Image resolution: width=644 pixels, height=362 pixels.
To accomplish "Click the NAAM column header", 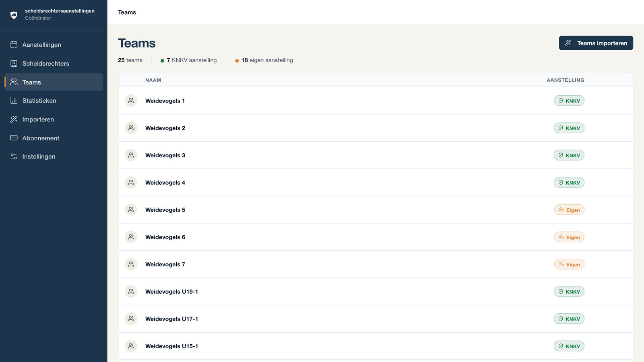I will (x=153, y=80).
